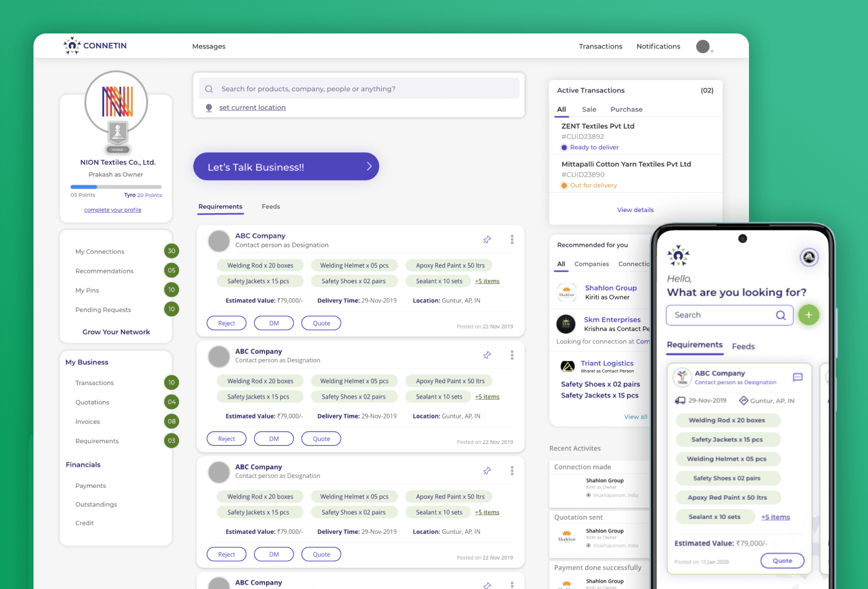
Task: Select the Requirements tab on desktop
Action: coord(220,206)
